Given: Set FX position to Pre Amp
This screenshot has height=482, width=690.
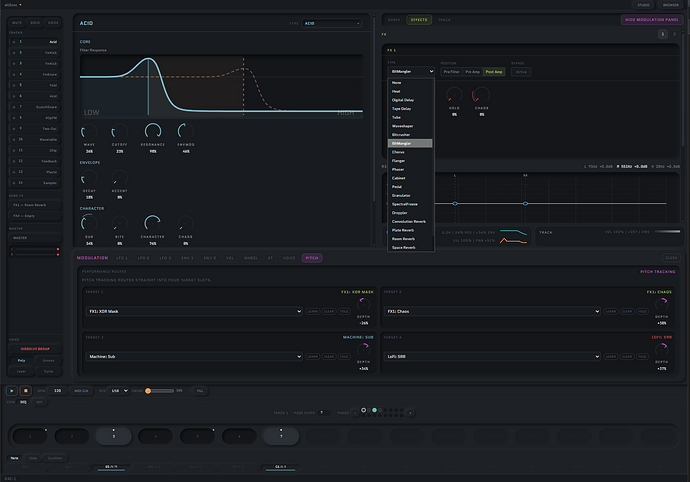Looking at the screenshot, I should [x=472, y=72].
